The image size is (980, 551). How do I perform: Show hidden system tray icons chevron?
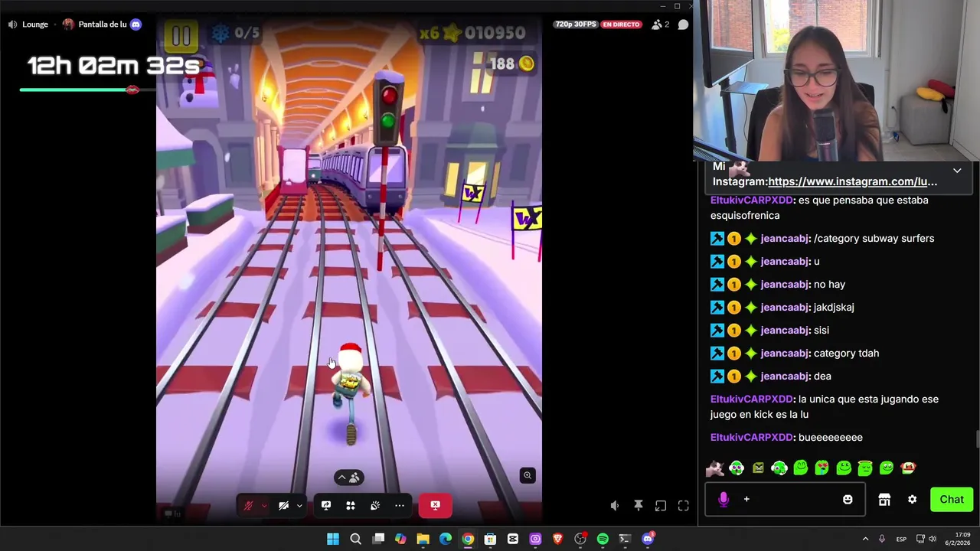865,540
